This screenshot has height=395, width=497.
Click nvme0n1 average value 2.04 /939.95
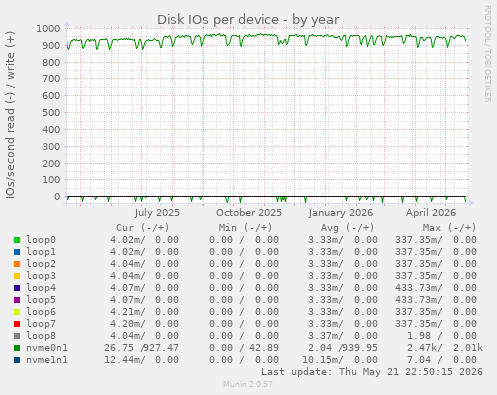coord(343,348)
